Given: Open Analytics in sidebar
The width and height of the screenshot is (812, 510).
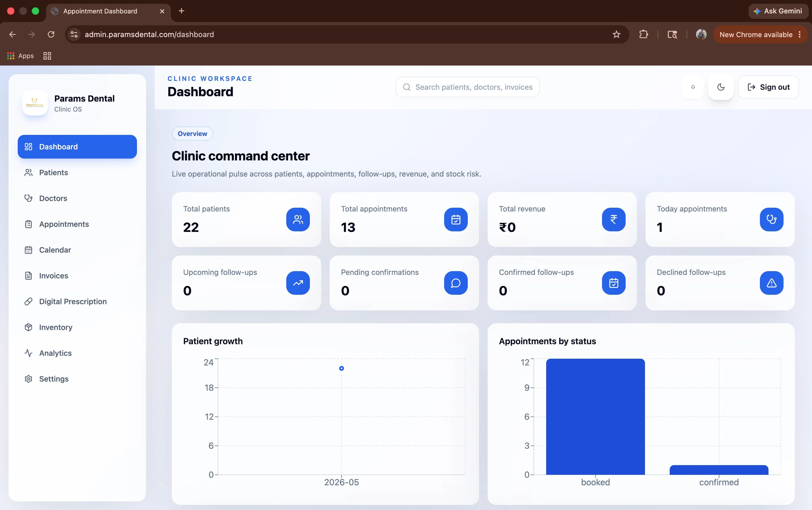Looking at the screenshot, I should [x=77, y=353].
